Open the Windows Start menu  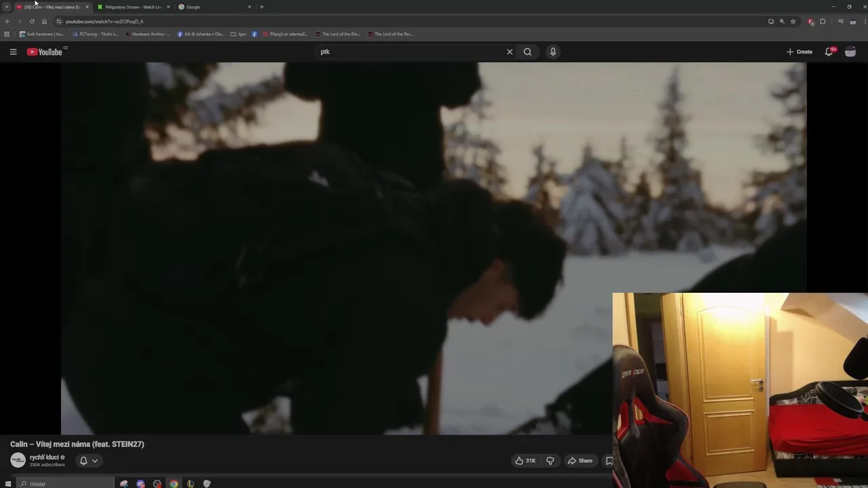[8, 484]
